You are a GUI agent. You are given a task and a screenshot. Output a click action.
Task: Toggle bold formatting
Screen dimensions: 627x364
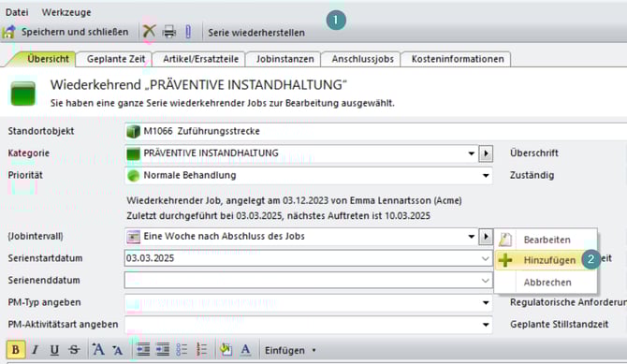[16, 350]
